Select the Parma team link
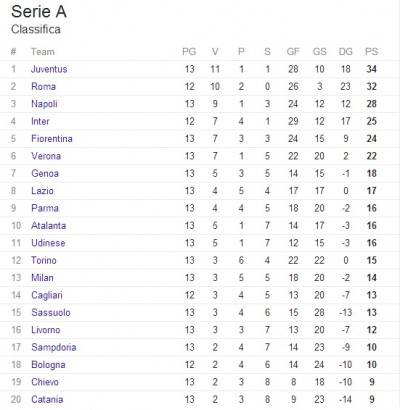The width and height of the screenshot is (400, 410). click(x=45, y=208)
